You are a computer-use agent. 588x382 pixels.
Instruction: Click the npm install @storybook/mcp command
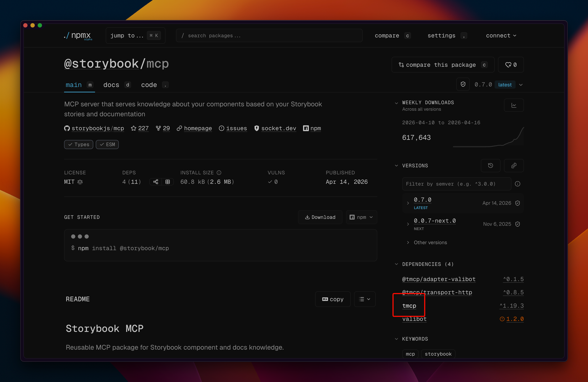tap(123, 248)
